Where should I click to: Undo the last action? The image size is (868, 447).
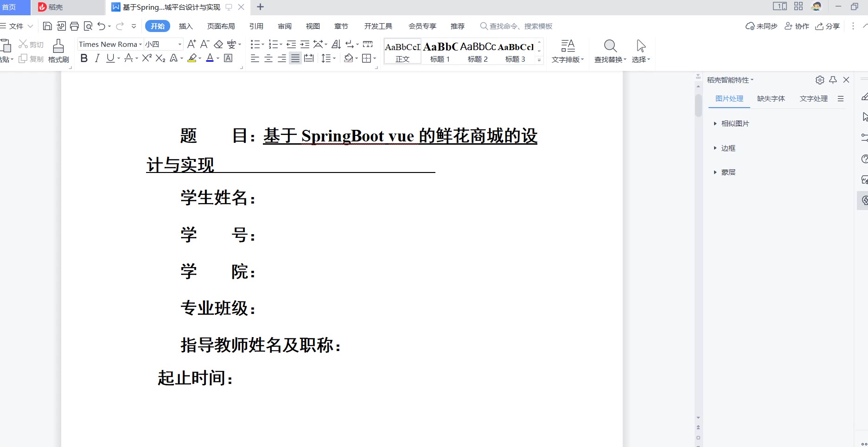[101, 26]
